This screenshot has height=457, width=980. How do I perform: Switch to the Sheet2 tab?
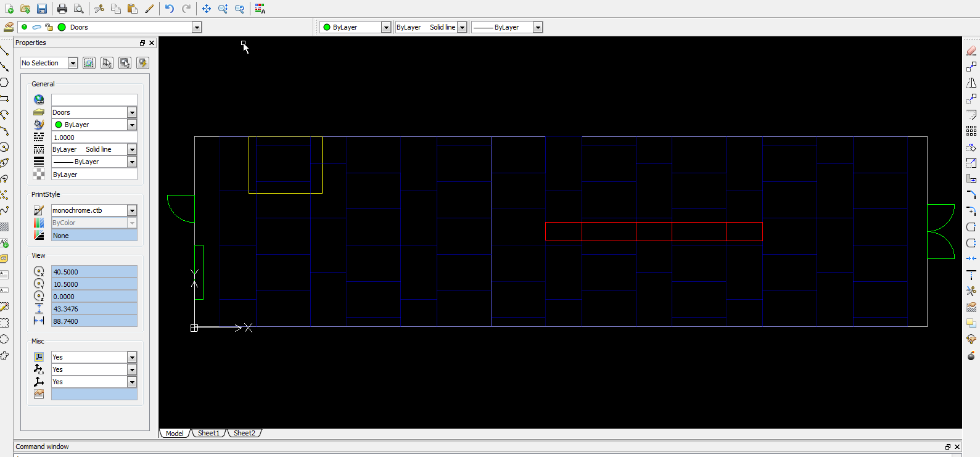tap(244, 433)
